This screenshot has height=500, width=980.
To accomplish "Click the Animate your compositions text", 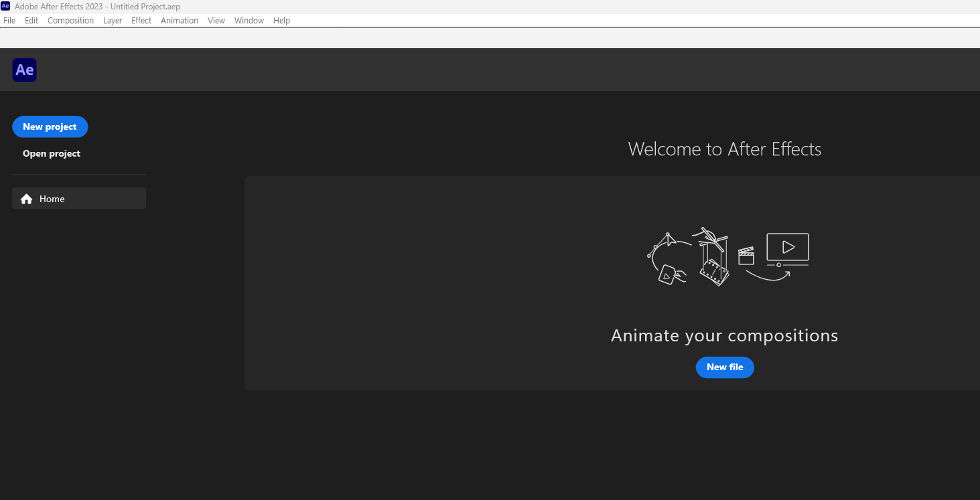I will [x=725, y=335].
